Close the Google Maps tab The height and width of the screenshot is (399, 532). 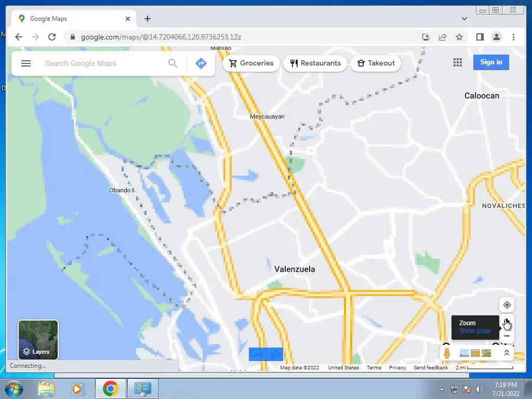click(128, 19)
